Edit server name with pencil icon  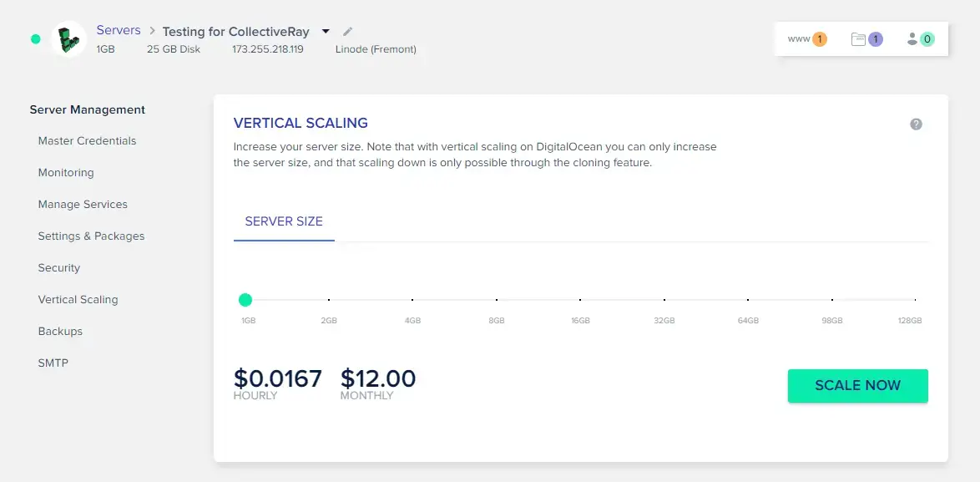coord(348,31)
